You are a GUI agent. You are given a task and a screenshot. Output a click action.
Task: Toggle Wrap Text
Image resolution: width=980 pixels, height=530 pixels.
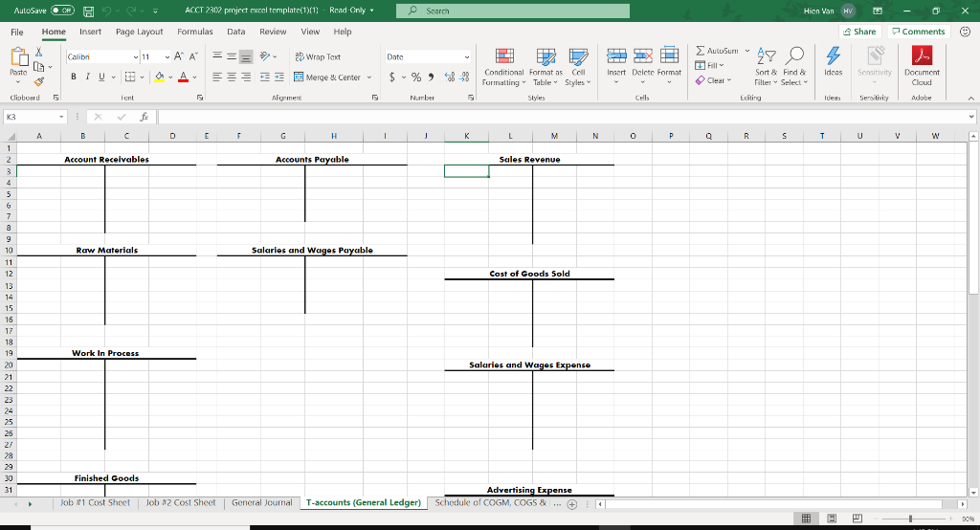pos(318,56)
